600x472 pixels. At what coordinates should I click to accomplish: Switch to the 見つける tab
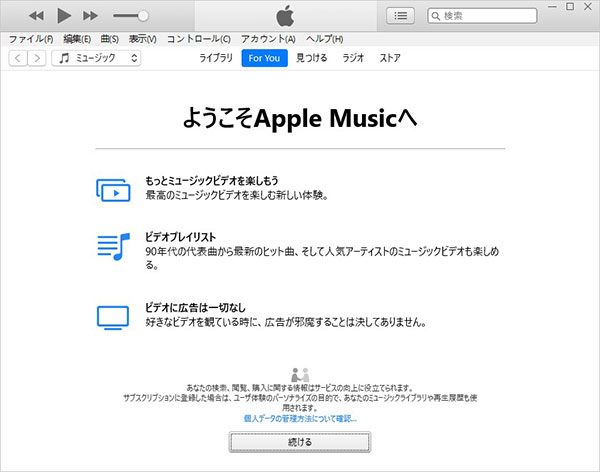point(311,58)
